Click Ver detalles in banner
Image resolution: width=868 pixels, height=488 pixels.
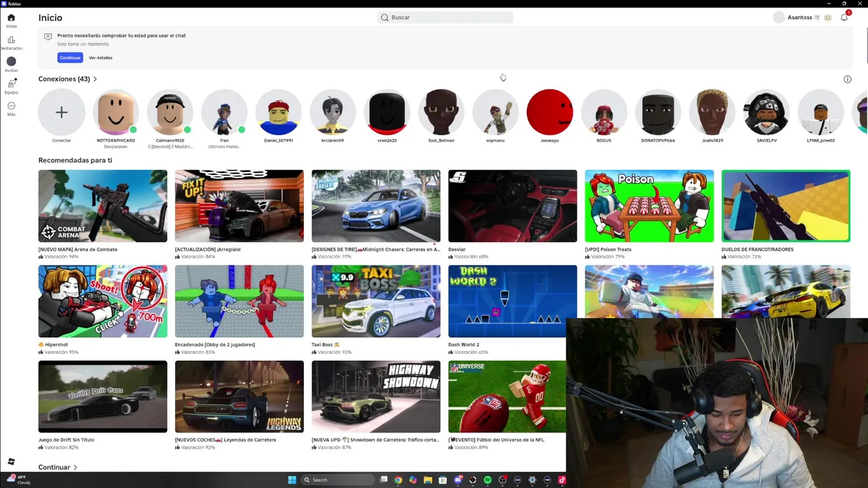pyautogui.click(x=100, y=58)
